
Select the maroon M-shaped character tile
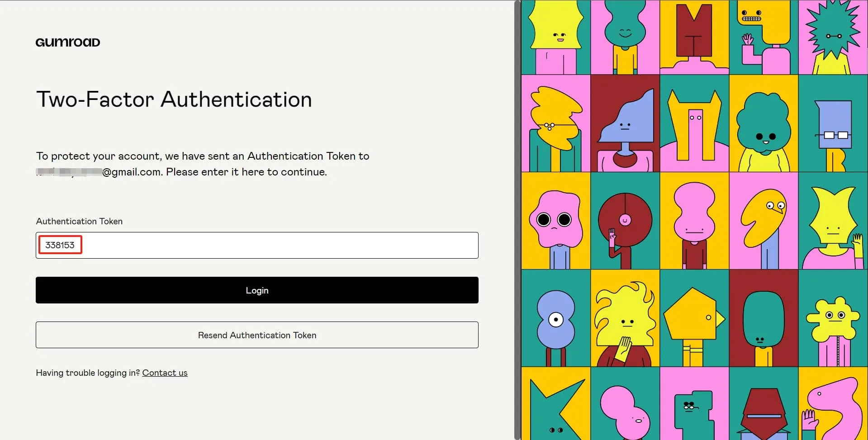click(694, 37)
